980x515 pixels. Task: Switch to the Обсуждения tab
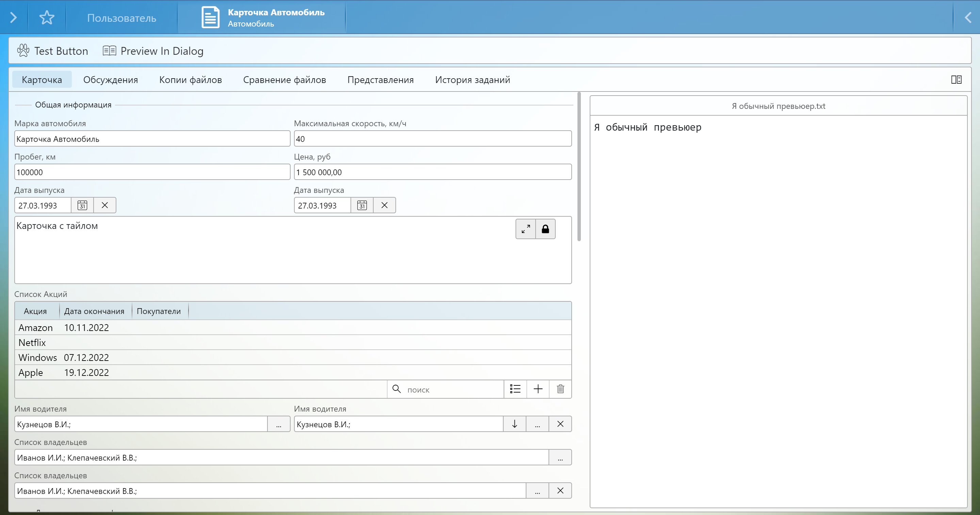110,80
